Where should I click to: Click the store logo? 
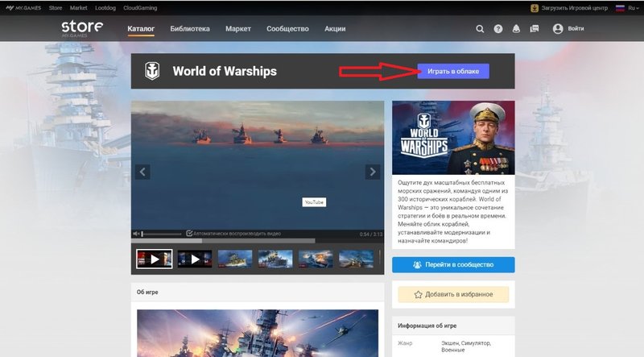(82, 28)
